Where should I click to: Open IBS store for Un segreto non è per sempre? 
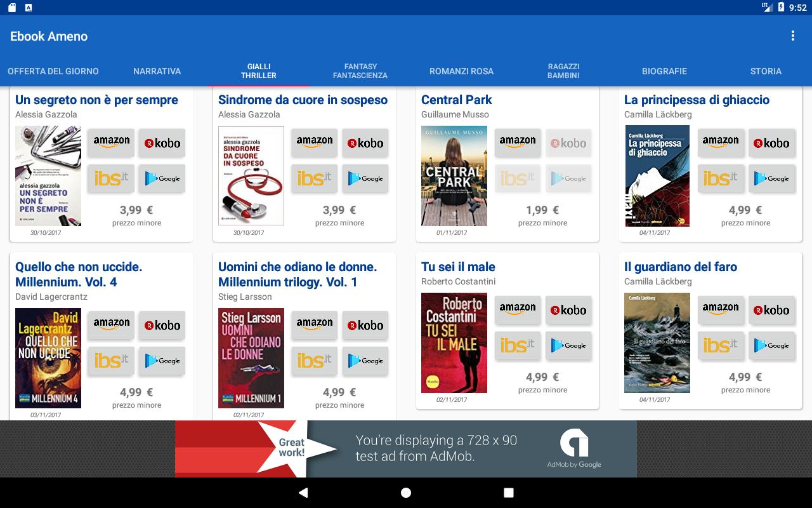tap(112, 178)
